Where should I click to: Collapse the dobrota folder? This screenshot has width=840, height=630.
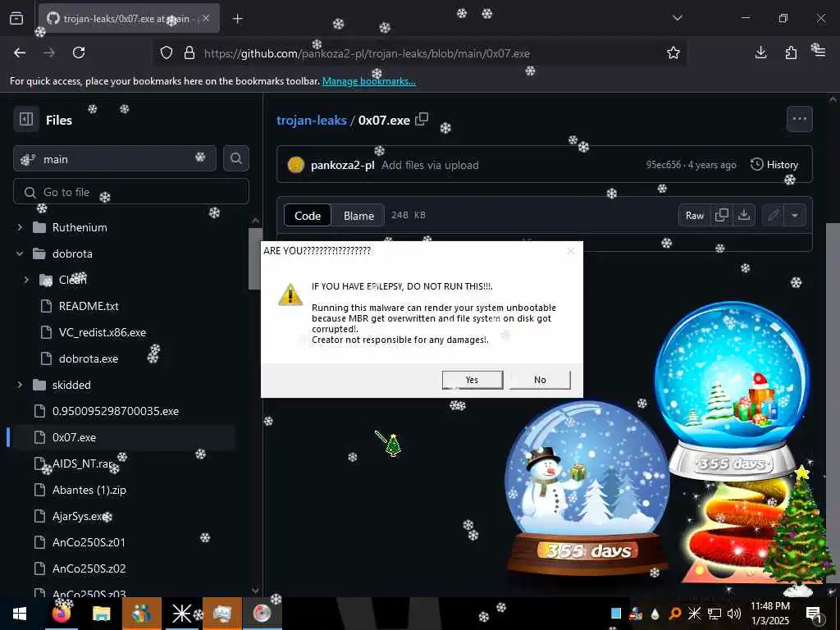click(x=20, y=253)
